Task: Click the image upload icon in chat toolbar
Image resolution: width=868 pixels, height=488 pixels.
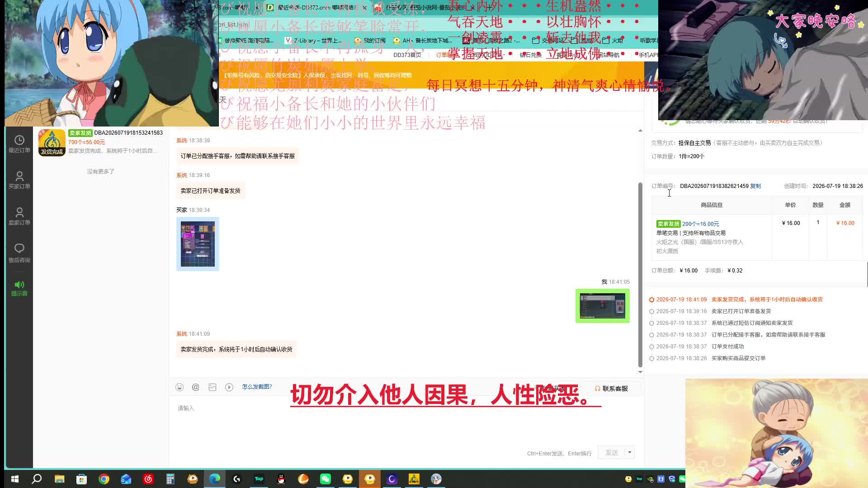Action: pos(212,387)
